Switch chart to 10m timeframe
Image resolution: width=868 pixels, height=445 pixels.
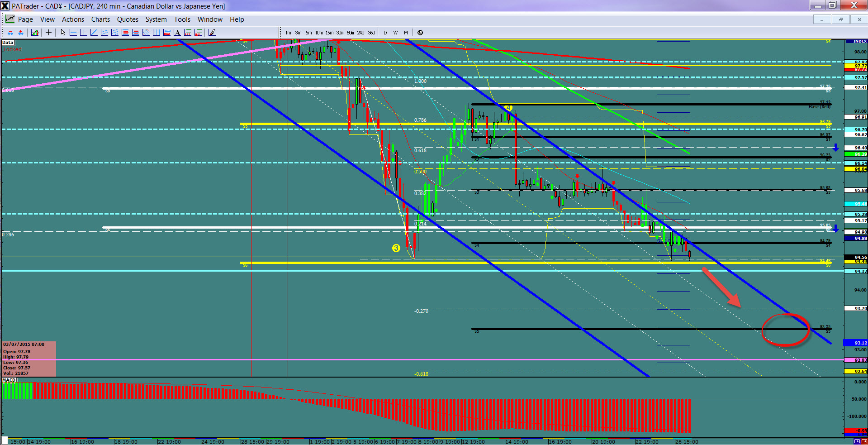coord(319,33)
